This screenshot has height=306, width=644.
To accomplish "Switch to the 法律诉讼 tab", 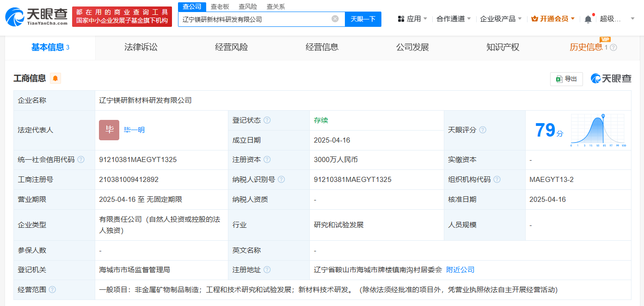I will [141, 47].
